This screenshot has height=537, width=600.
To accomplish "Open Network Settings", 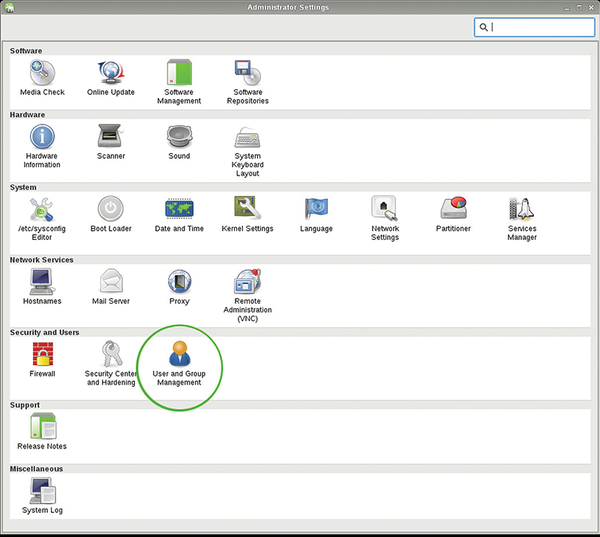I will coord(385,219).
